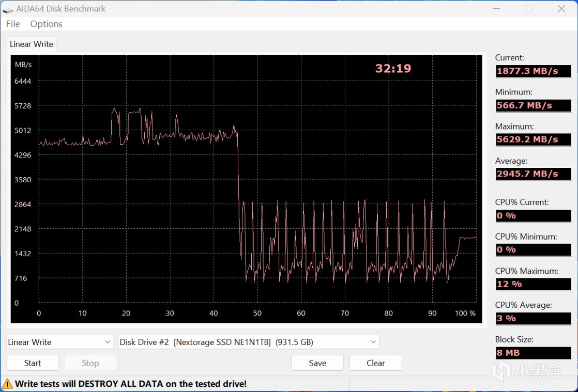This screenshot has height=392, width=578.
Task: Minimize the AIDA64 Disk Benchmark window
Action: tap(496, 9)
